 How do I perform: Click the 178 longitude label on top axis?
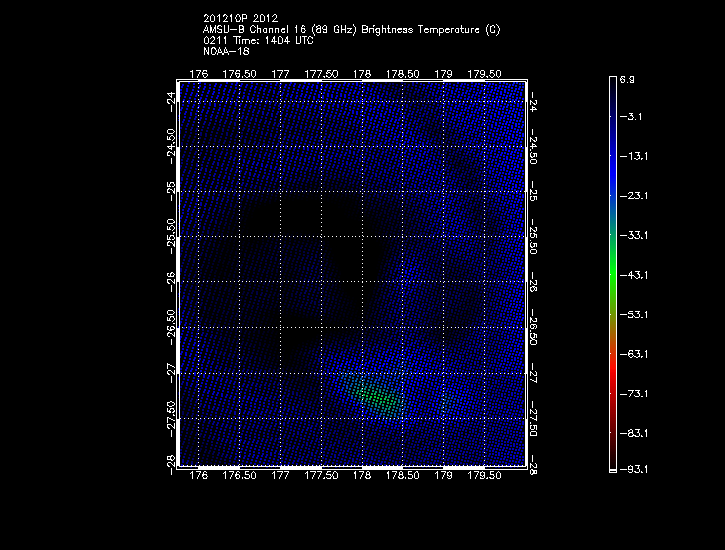coord(362,74)
